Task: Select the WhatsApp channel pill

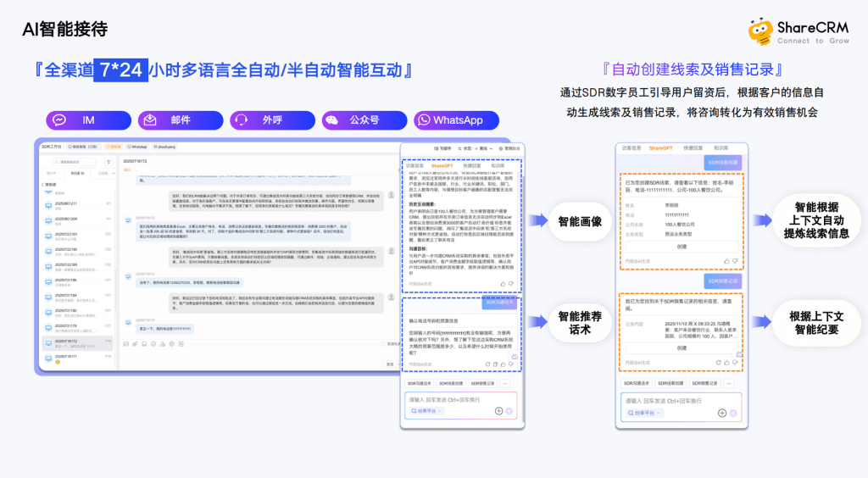Action: (456, 120)
